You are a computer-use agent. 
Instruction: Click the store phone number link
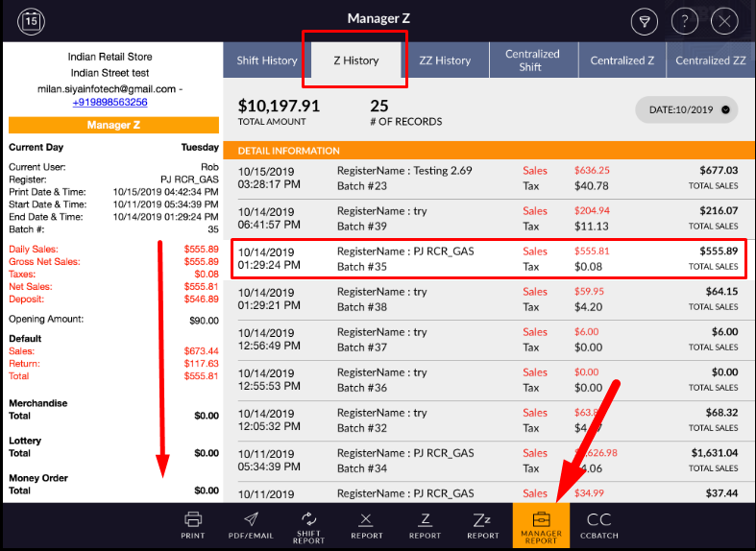(110, 102)
